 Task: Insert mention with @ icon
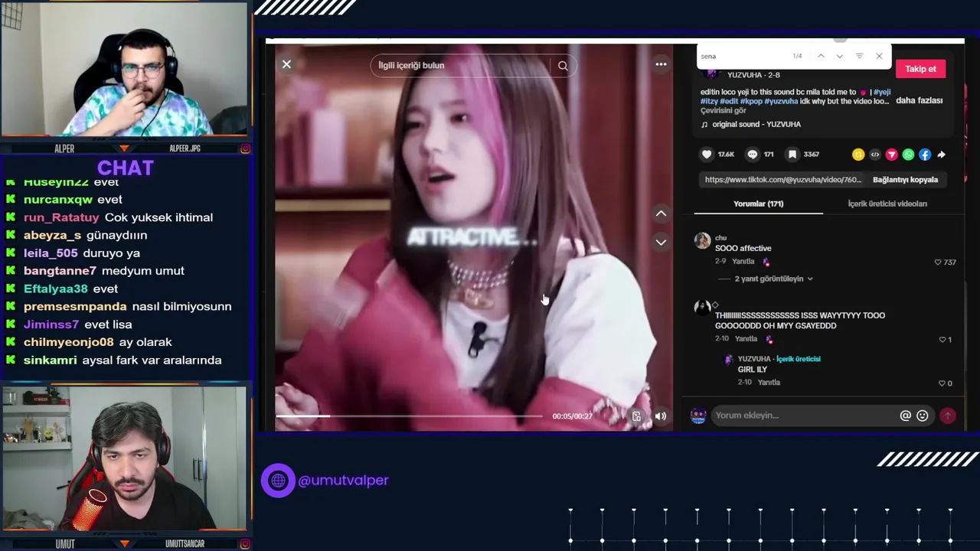905,416
